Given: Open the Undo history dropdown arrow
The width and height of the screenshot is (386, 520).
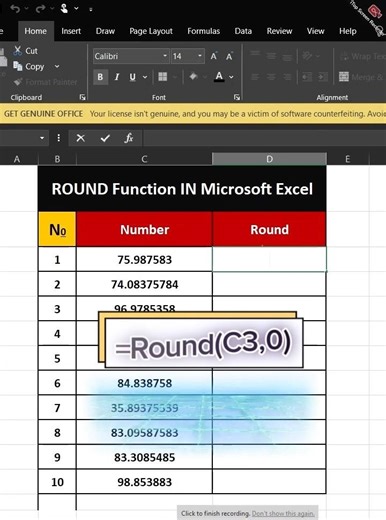Looking at the screenshot, I should click(26, 8).
